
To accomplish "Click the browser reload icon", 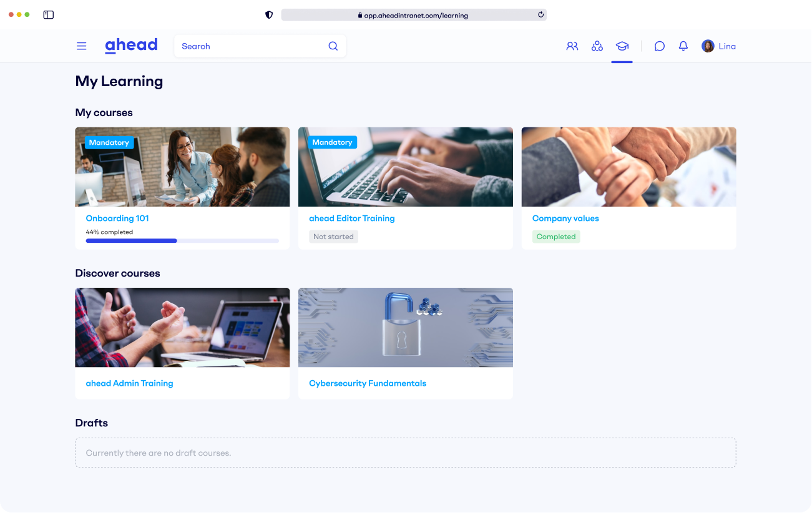I will point(541,15).
